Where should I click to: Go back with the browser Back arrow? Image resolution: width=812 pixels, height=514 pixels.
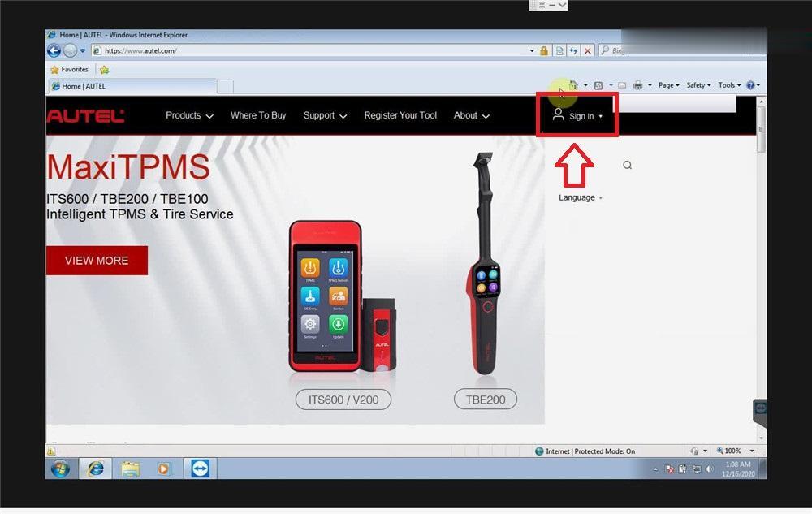coord(54,50)
